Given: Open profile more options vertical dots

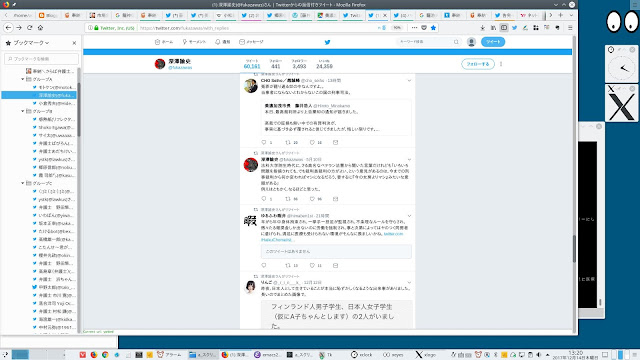Looking at the screenshot, I should [501, 64].
